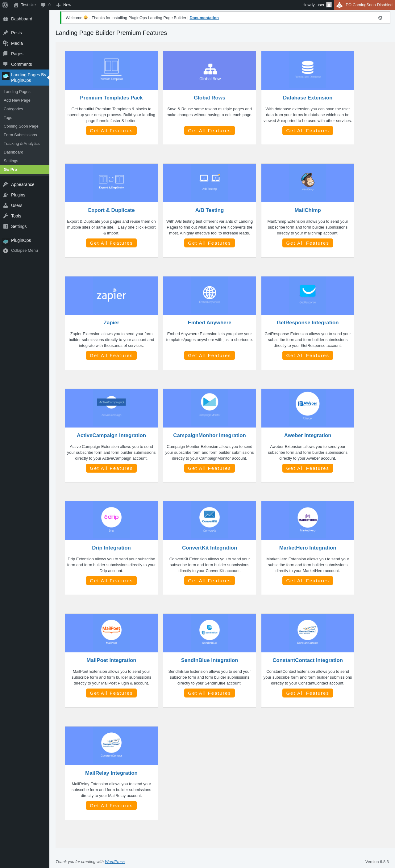The height and width of the screenshot is (868, 395).
Task: Open the Documentation link in welcome notice
Action: [x=204, y=18]
